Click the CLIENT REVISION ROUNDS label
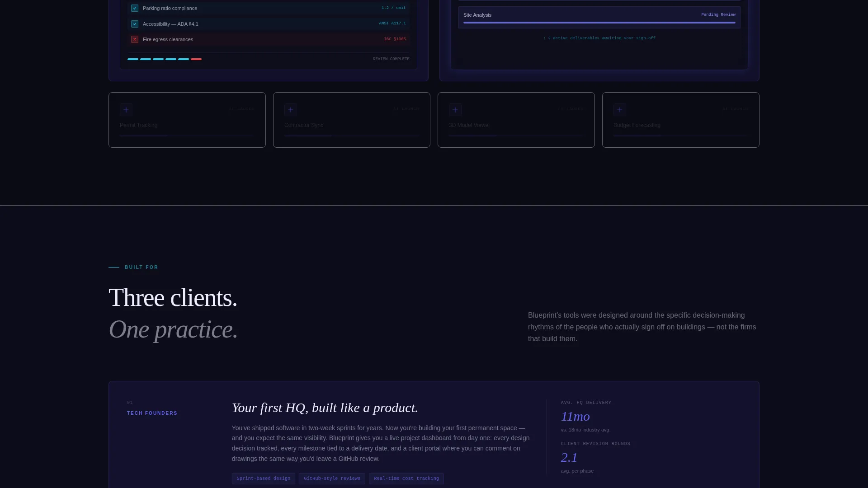This screenshot has width=868, height=488. point(596,444)
